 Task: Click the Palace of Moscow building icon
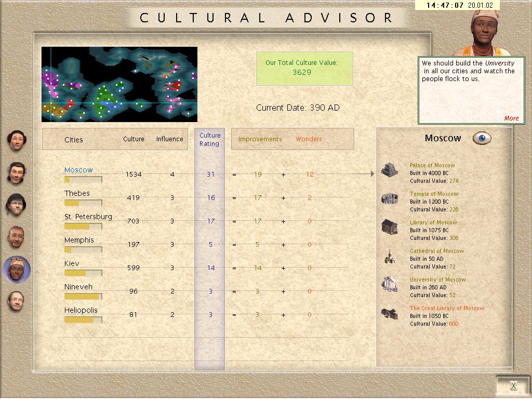click(389, 170)
